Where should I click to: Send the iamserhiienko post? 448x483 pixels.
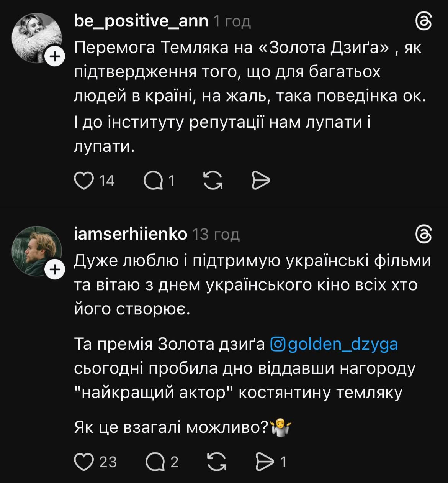click(x=264, y=462)
